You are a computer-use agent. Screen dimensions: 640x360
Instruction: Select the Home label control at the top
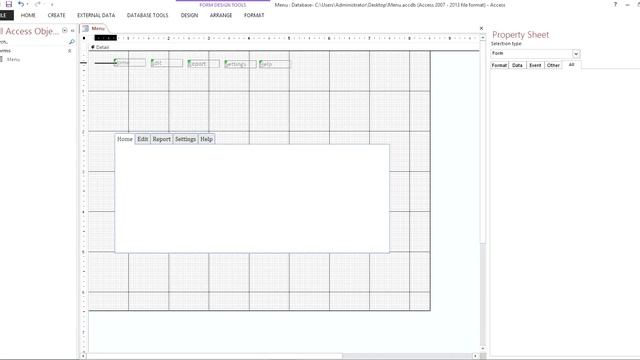coord(129,63)
